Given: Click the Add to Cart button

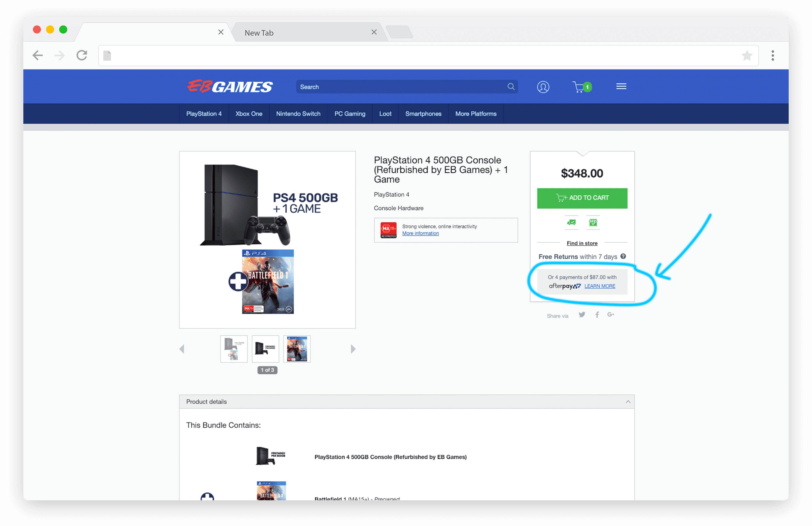Looking at the screenshot, I should click(582, 198).
